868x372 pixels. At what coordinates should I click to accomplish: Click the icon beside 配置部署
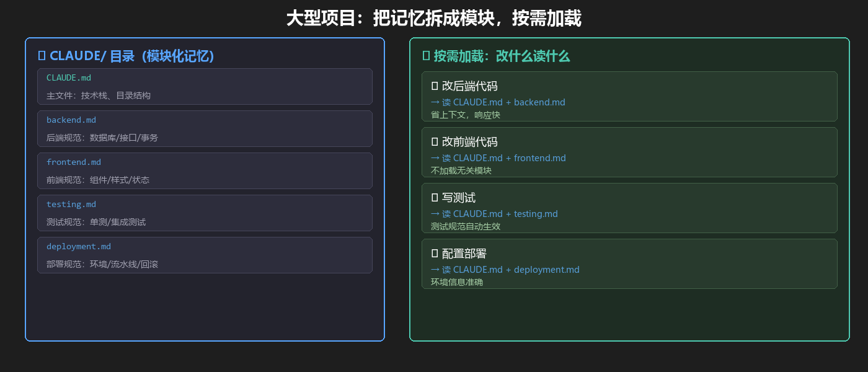point(435,254)
